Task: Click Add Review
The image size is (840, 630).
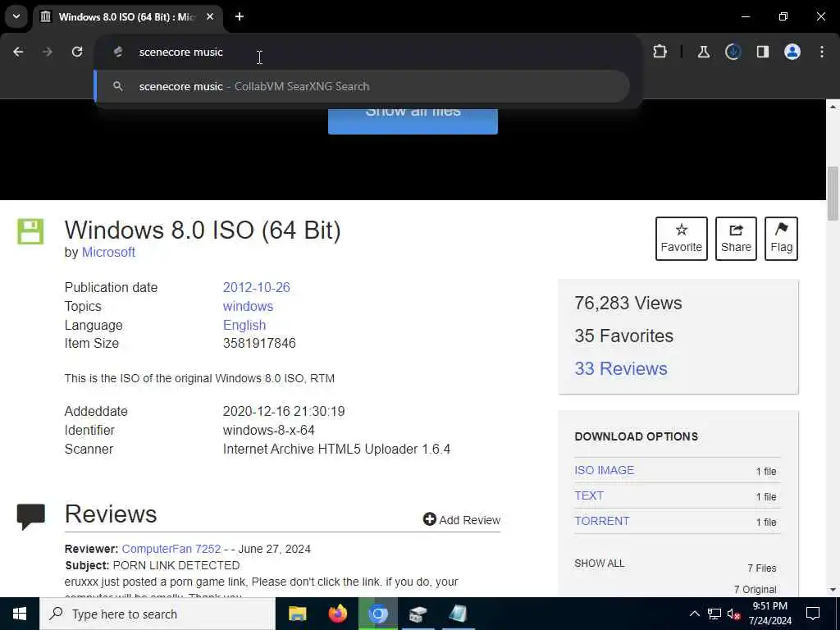Action: pyautogui.click(x=462, y=519)
